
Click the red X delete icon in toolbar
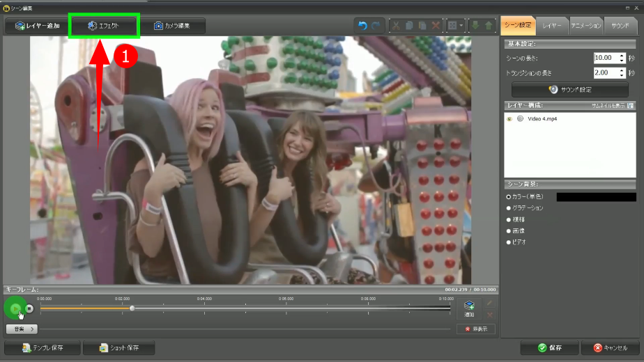click(x=436, y=26)
